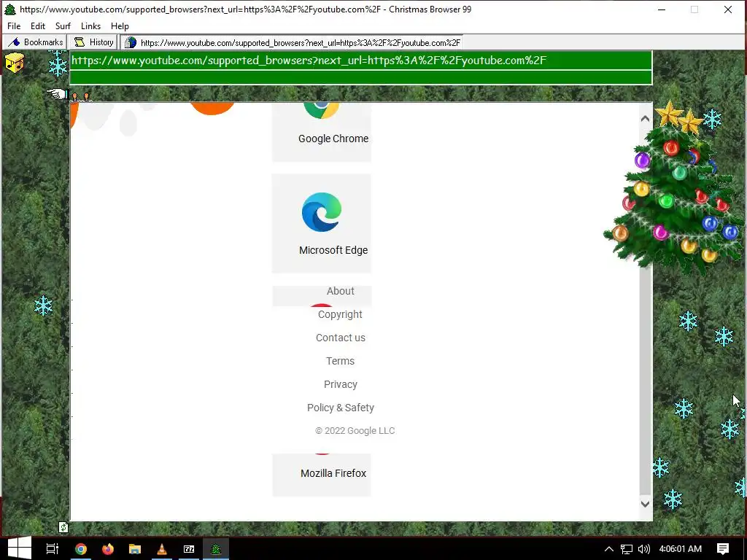Open the Copyright footer link
The height and width of the screenshot is (560, 747).
click(x=340, y=314)
